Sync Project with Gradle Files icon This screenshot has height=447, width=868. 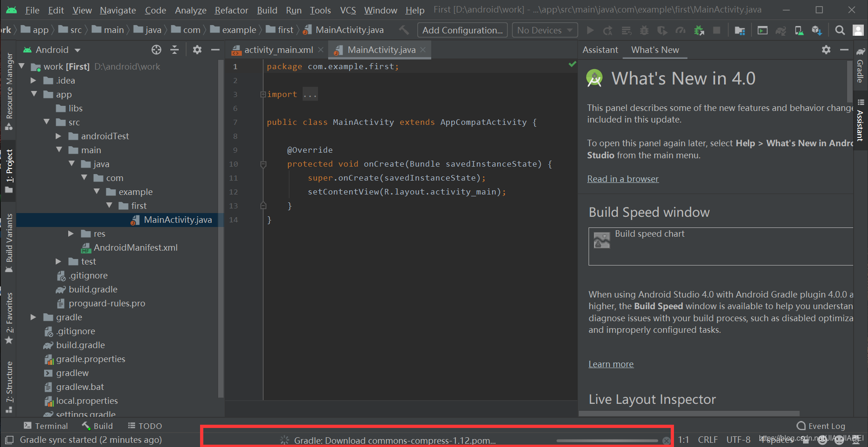pyautogui.click(x=781, y=30)
